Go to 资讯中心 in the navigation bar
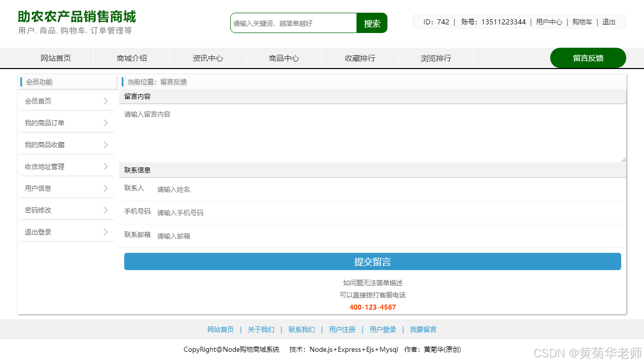Viewport: 644px width, 364px height. click(x=208, y=58)
